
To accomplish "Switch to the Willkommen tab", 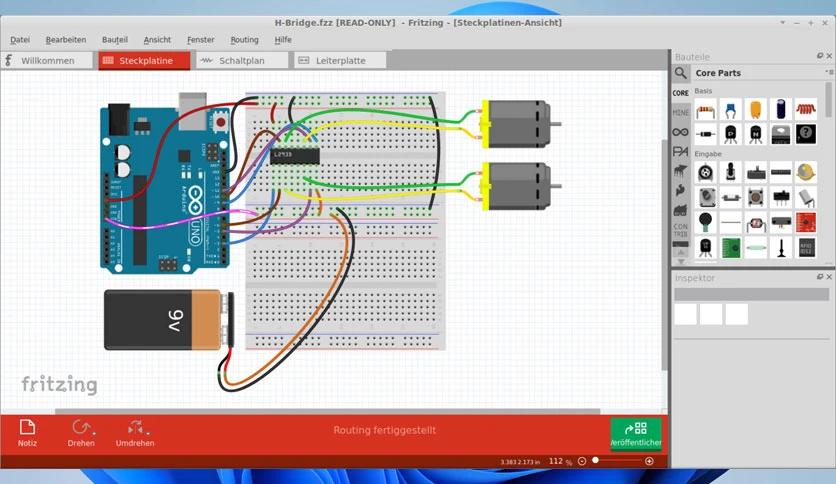I will coord(47,60).
